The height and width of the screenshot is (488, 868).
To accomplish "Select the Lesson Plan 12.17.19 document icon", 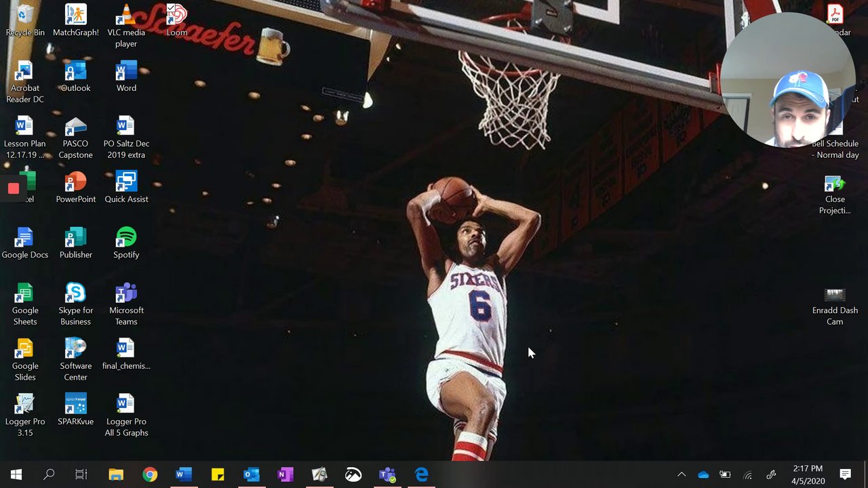I will (x=25, y=137).
